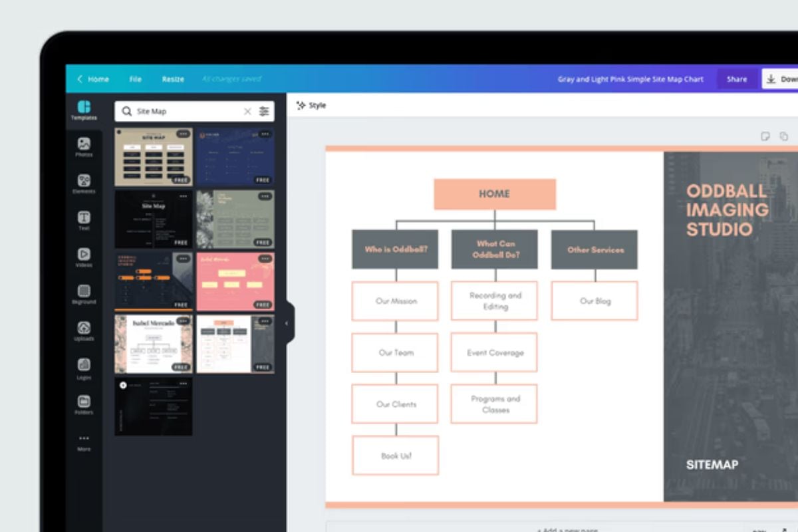Open the Videos panel in sidebar
Image resolution: width=798 pixels, height=532 pixels.
pyautogui.click(x=84, y=257)
